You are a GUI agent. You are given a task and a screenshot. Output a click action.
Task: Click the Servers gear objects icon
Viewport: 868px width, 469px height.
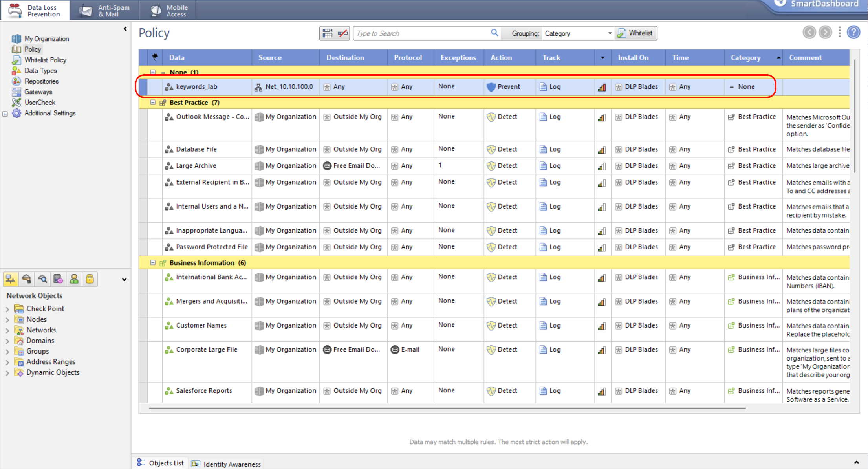point(58,279)
